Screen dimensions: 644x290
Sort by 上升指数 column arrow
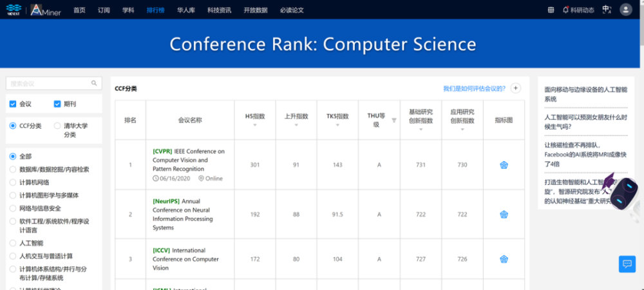(x=296, y=125)
